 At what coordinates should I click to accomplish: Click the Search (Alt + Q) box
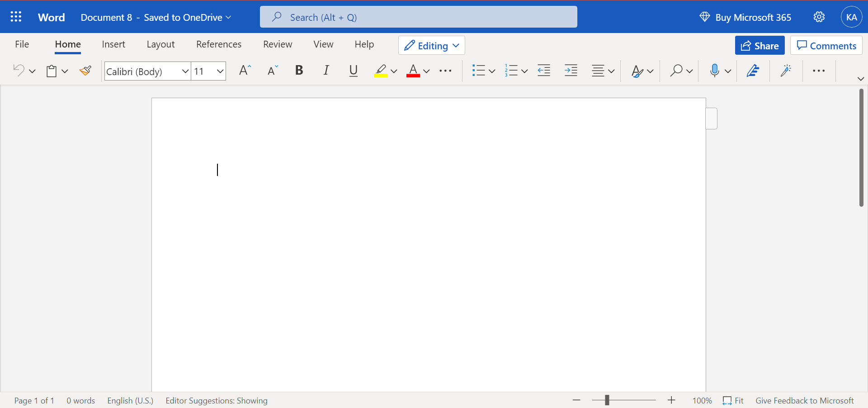(419, 17)
